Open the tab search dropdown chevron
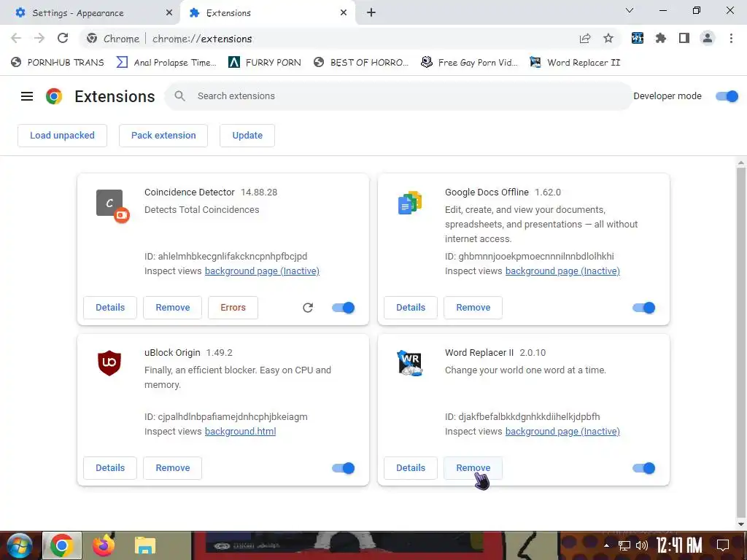 click(x=630, y=10)
